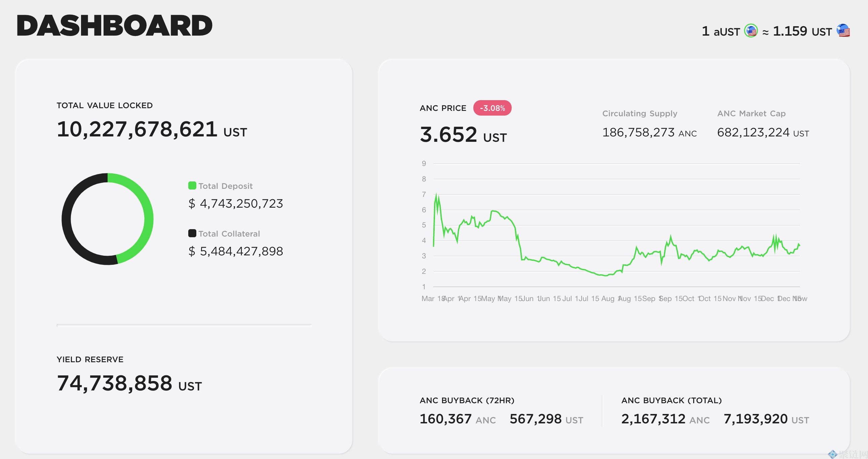Click the Total Collateral label

[x=229, y=234]
